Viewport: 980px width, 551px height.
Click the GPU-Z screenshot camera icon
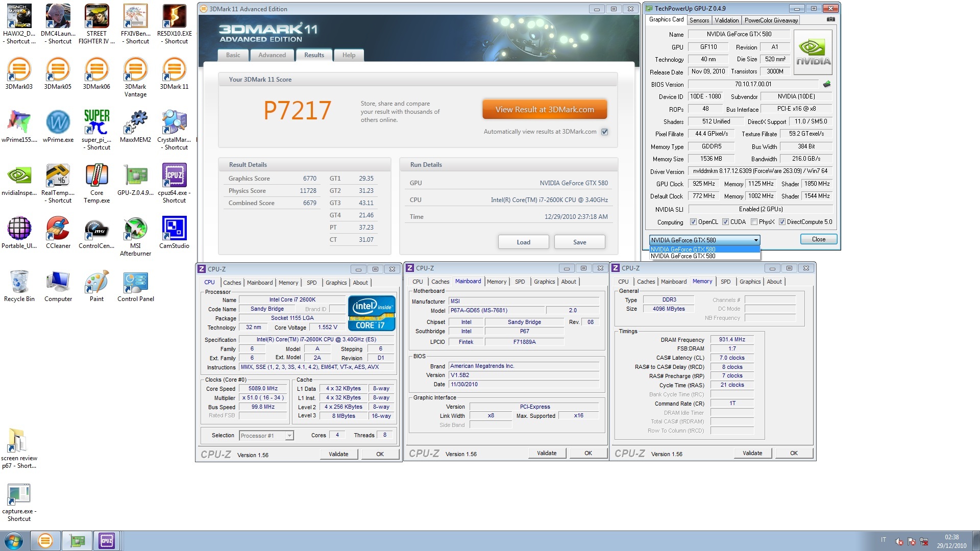[831, 19]
